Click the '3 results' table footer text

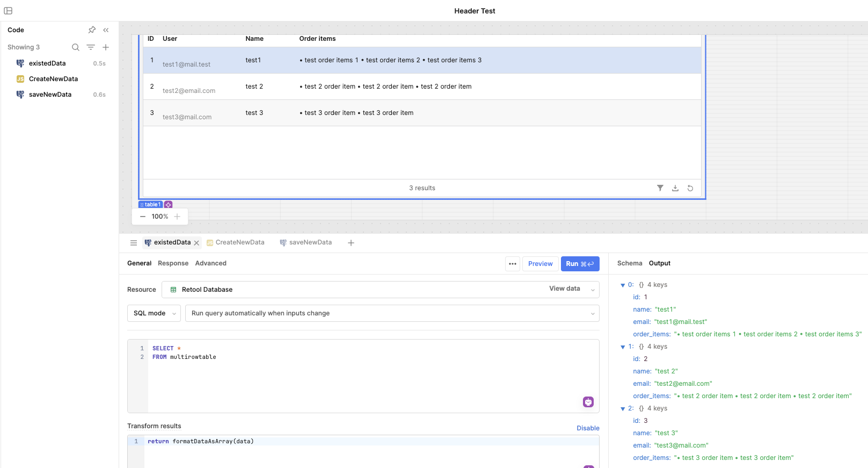click(422, 188)
